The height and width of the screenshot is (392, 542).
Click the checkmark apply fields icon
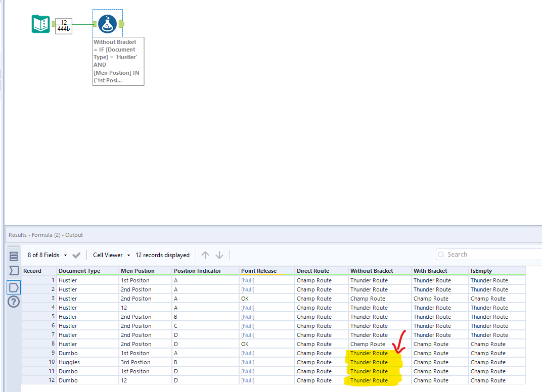(76, 255)
